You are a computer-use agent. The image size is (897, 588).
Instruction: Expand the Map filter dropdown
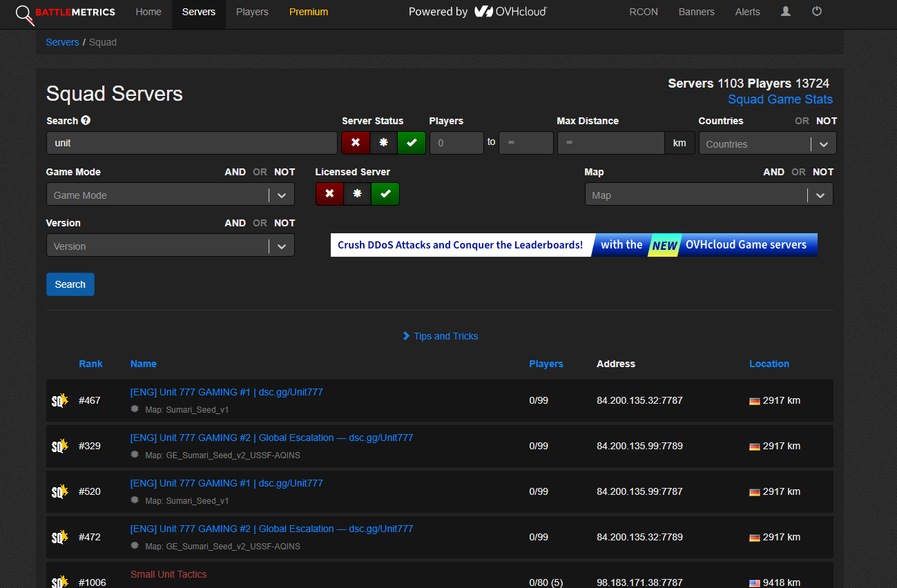pyautogui.click(x=820, y=195)
